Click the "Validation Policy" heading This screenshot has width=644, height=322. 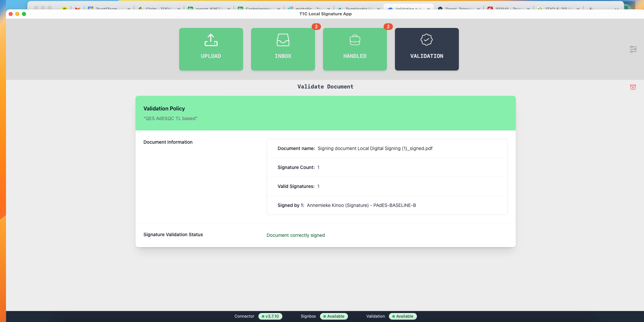coord(164,108)
